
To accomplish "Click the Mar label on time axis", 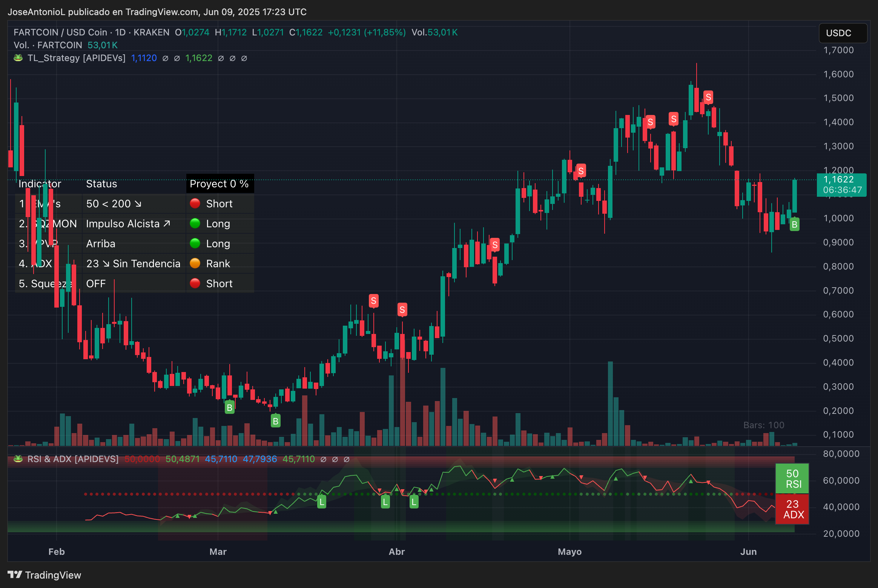I will point(218,552).
